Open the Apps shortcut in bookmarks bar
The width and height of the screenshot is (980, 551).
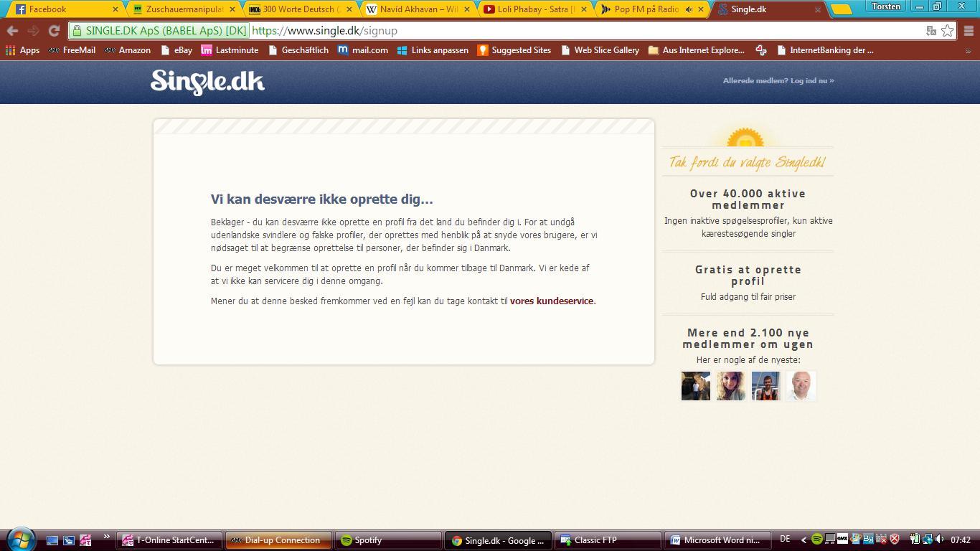[22, 50]
